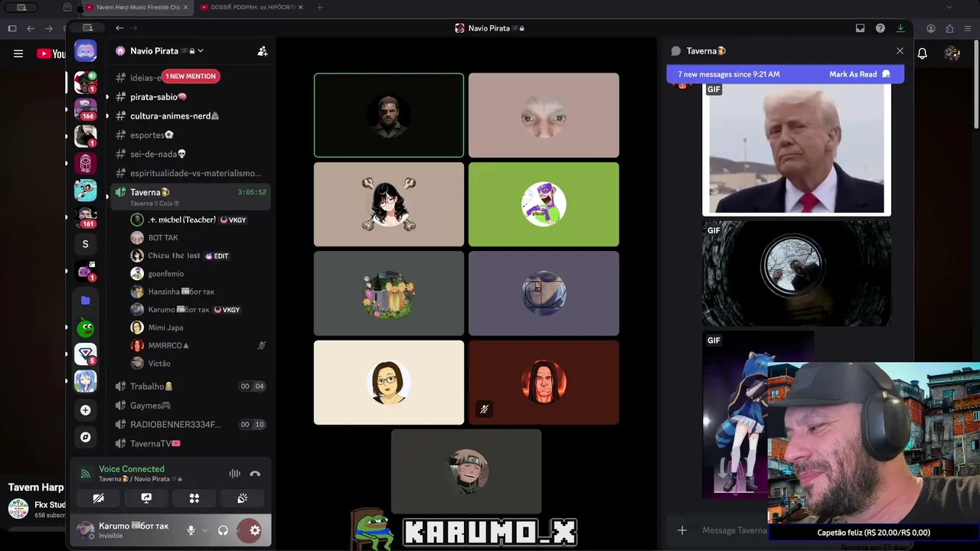
Task: Open the Discord inbox icon
Action: coord(860,28)
